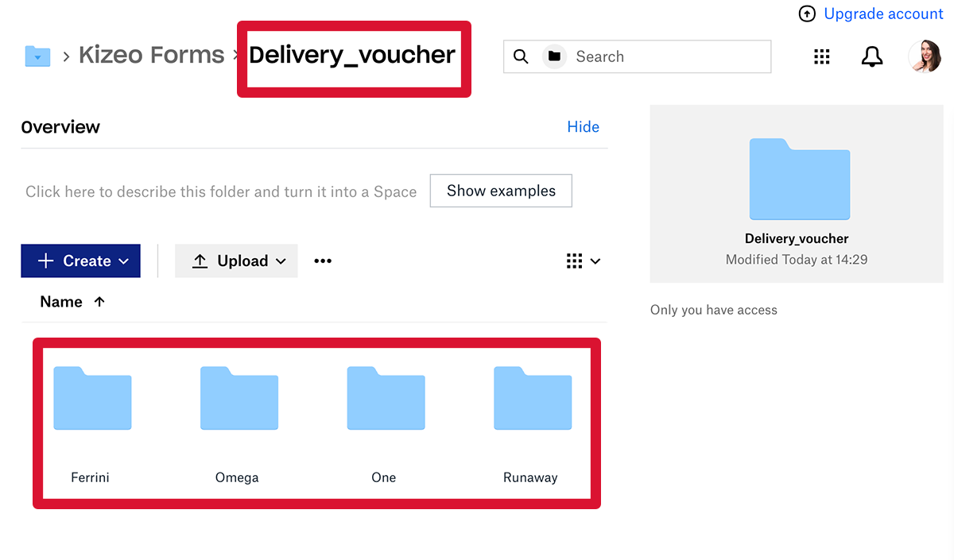The image size is (954, 560).
Task: Switch the file list to grid view
Action: 575,261
